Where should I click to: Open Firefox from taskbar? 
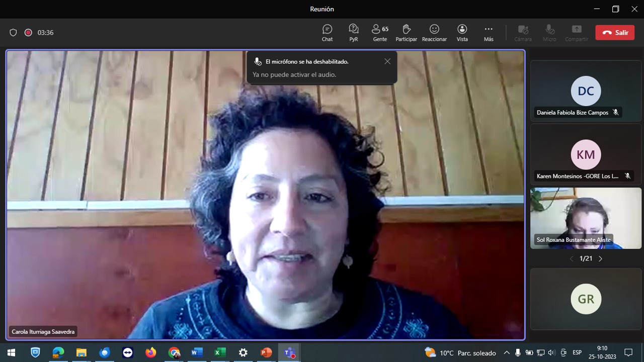(x=151, y=352)
